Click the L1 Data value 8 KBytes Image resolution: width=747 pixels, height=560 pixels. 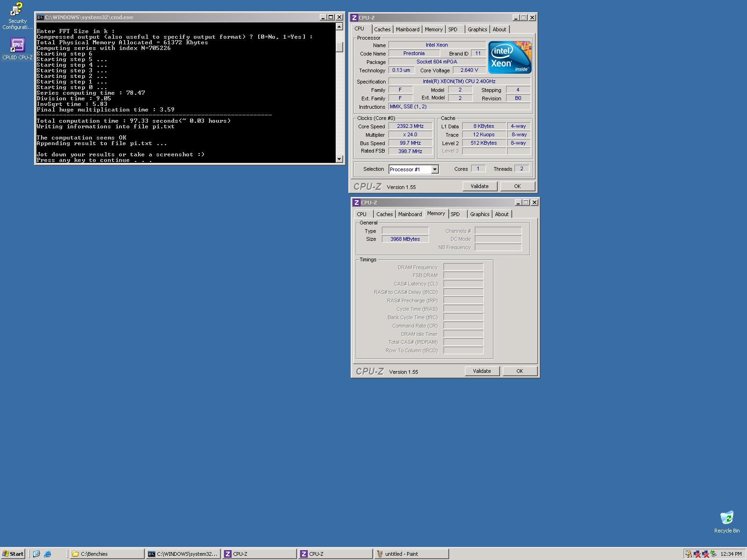point(484,126)
